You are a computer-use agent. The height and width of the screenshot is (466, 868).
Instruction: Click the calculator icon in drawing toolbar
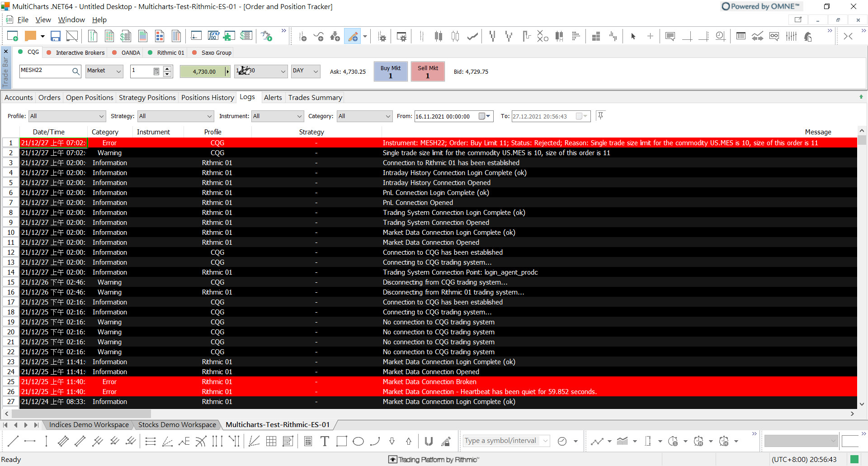coord(308,441)
